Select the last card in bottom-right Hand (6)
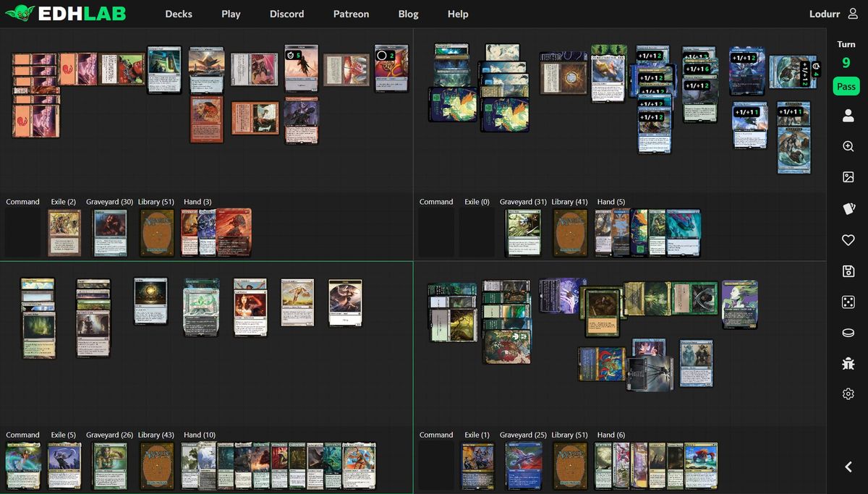This screenshot has width=868, height=494. 702,466
